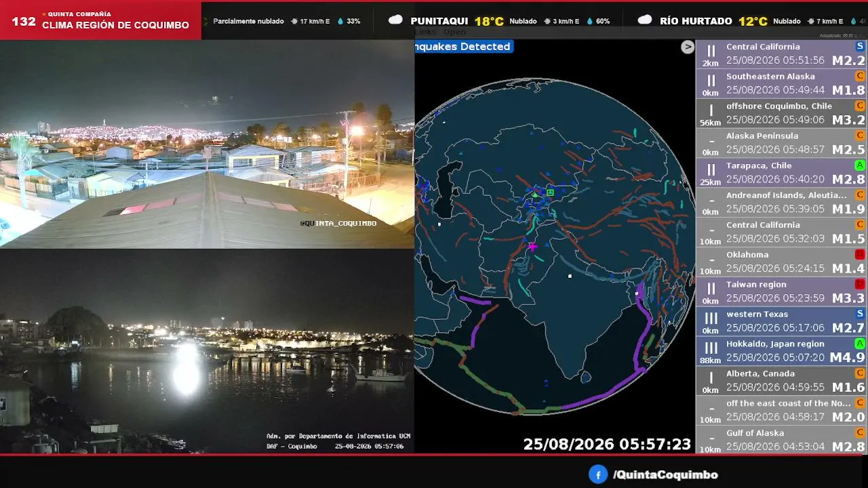Select the Alberta, Canada earthquake entry
The width and height of the screenshot is (868, 488).
pyautogui.click(x=782, y=381)
